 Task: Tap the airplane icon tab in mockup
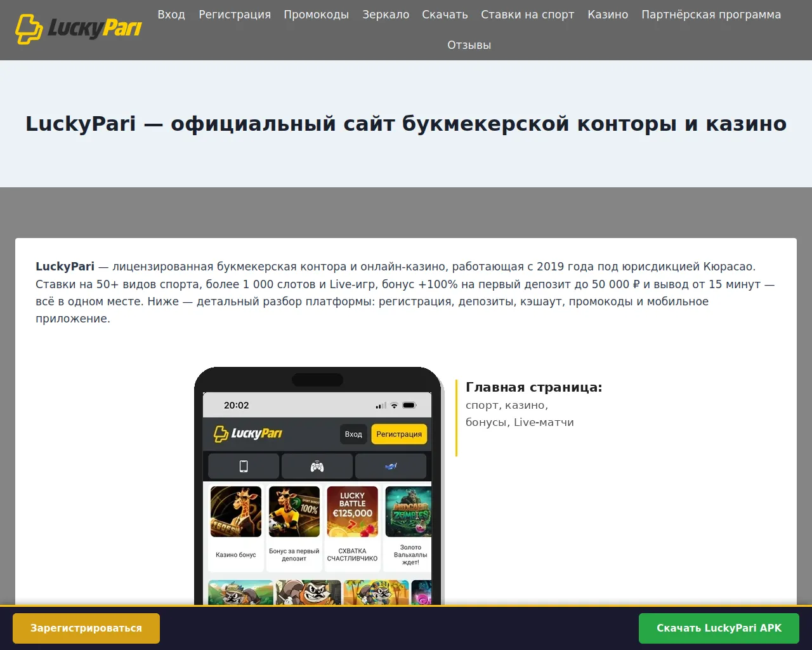coord(391,467)
